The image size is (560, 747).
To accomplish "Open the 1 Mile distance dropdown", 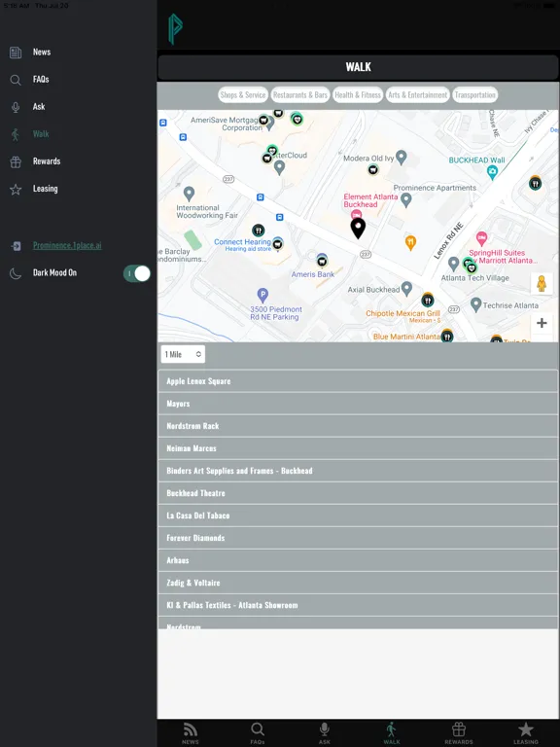I will pyautogui.click(x=183, y=354).
